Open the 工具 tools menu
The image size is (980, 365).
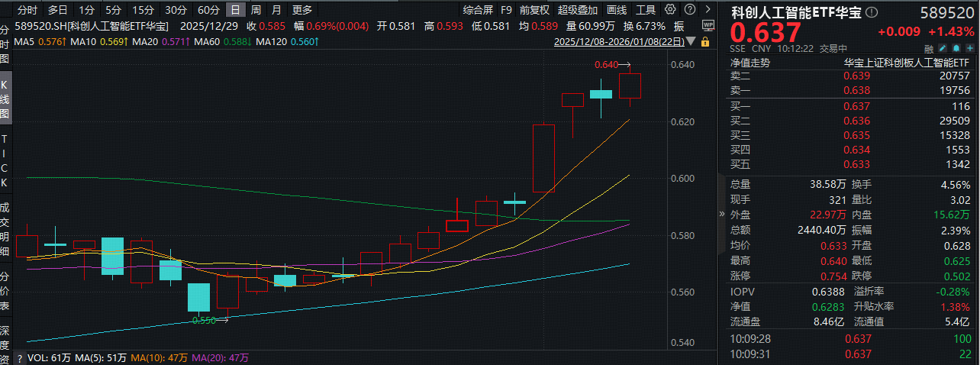(x=646, y=10)
